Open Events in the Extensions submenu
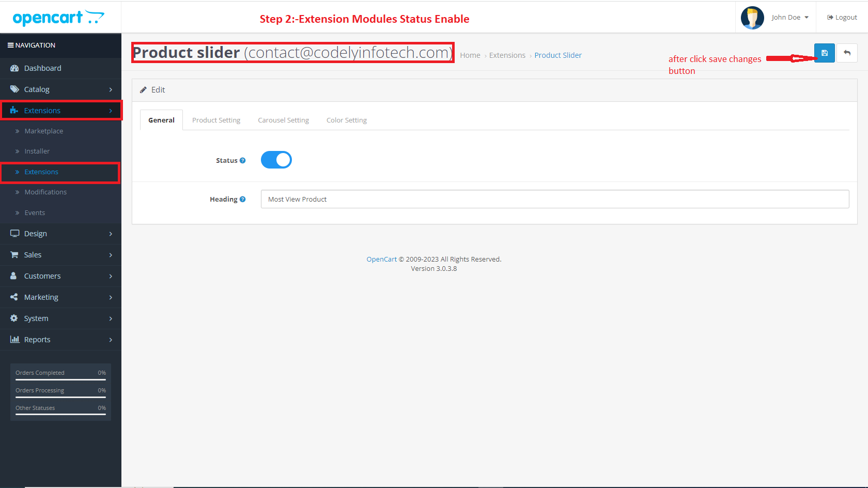Viewport: 868px width, 488px height. click(x=60, y=213)
